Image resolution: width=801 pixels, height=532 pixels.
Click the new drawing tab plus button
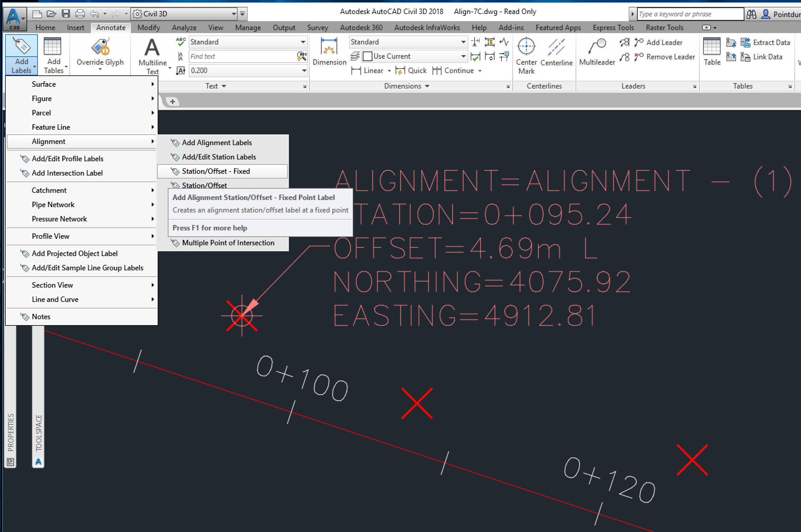[172, 101]
